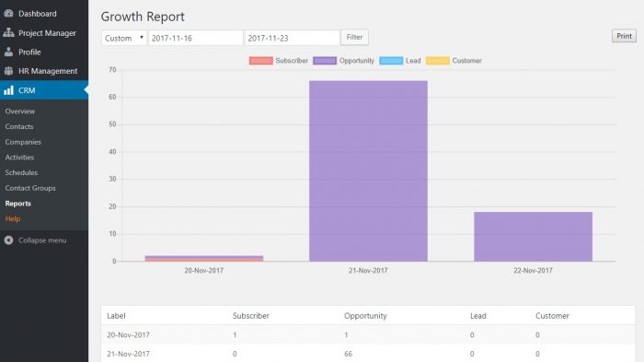Click the Subscriber table column header

(251, 316)
